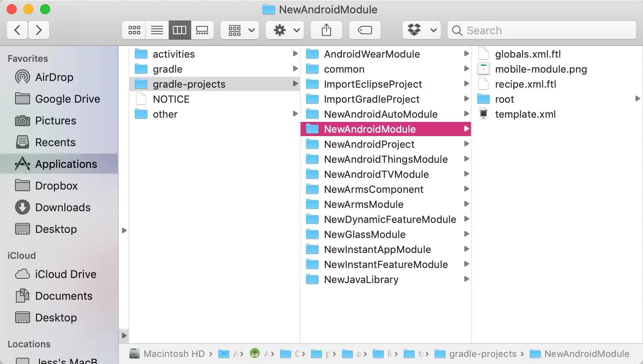Select the NewInstantFeatureModule folder
643x364 pixels.
click(385, 264)
